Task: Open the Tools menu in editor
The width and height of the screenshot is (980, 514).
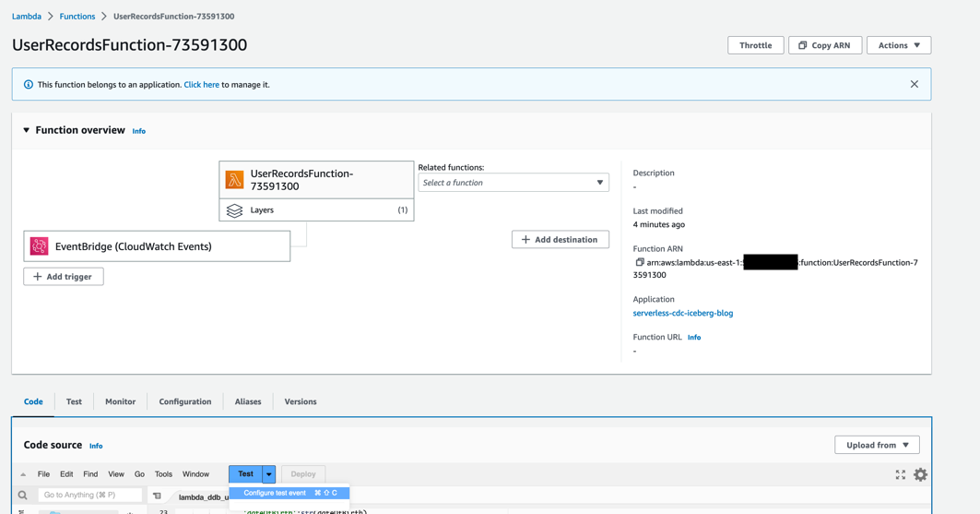Action: [x=163, y=474]
